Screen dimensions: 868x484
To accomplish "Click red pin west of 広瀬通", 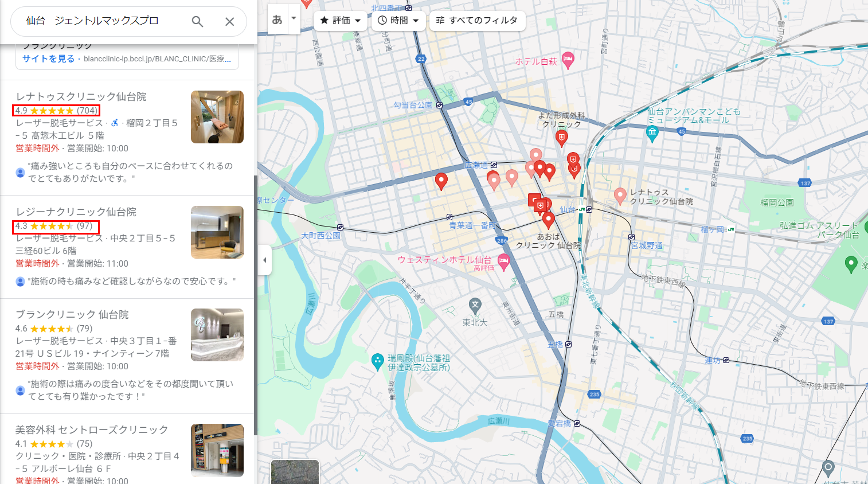I will (x=441, y=181).
